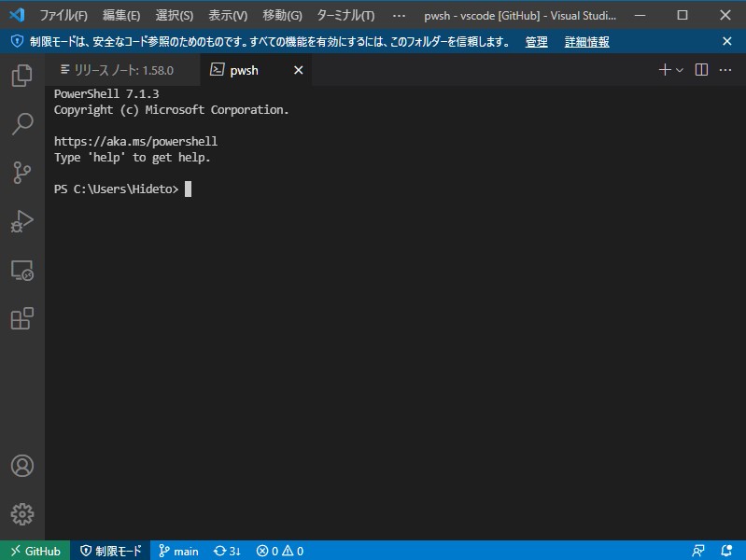Click 制限モード in the status bar
This screenshot has height=560, width=746.
click(110, 551)
